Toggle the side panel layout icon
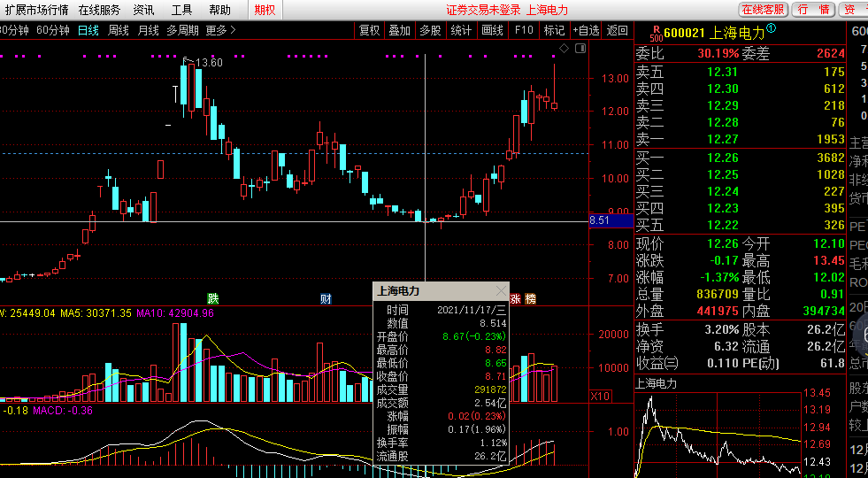Viewport: 868px width, 478px height. pyautogui.click(x=580, y=49)
